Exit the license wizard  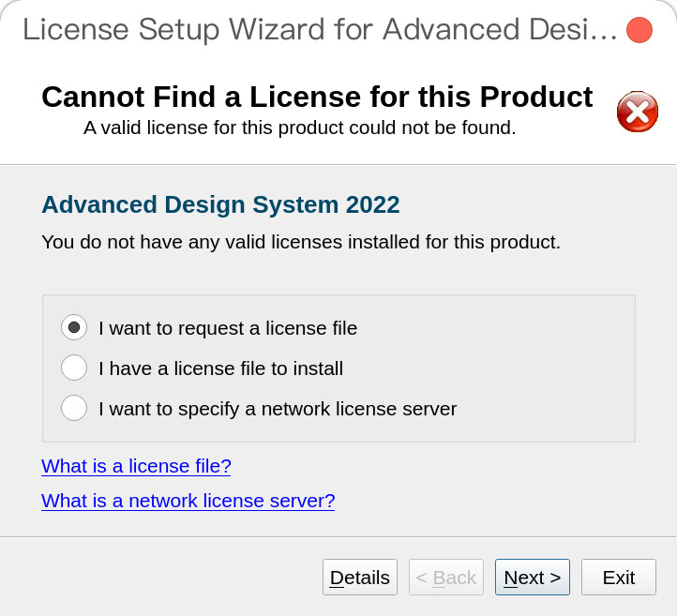click(619, 578)
